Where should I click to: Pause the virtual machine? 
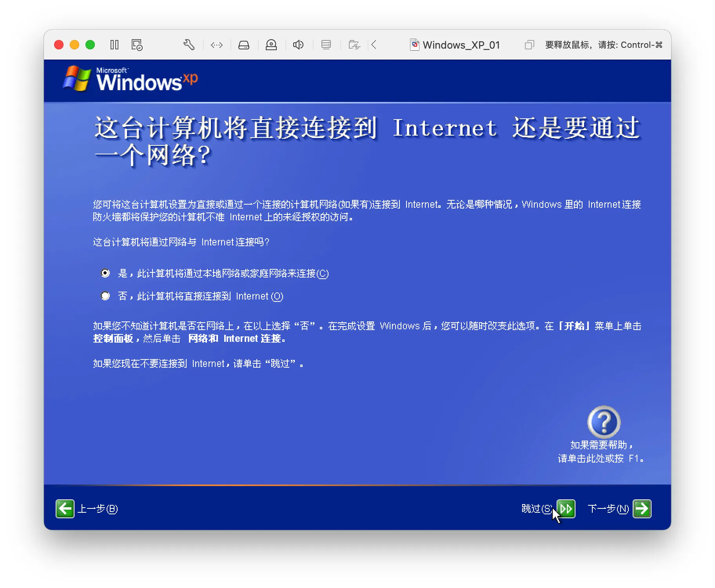pyautogui.click(x=114, y=45)
